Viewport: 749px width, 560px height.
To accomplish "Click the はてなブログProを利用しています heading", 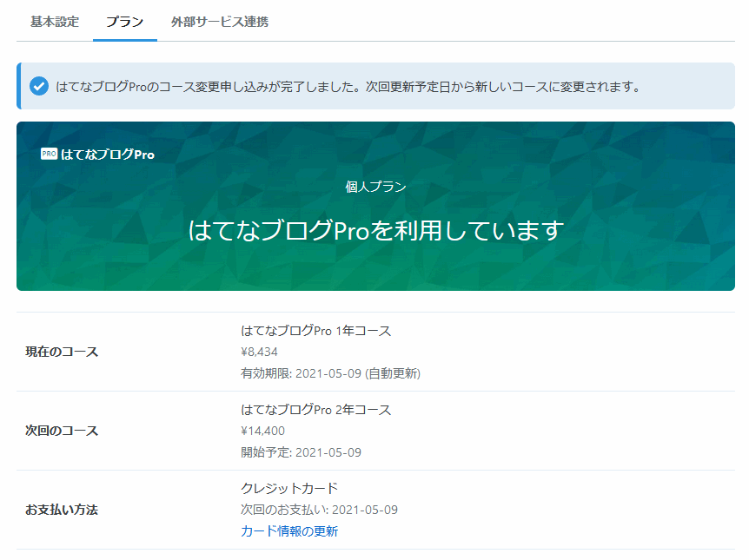I will click(x=375, y=231).
